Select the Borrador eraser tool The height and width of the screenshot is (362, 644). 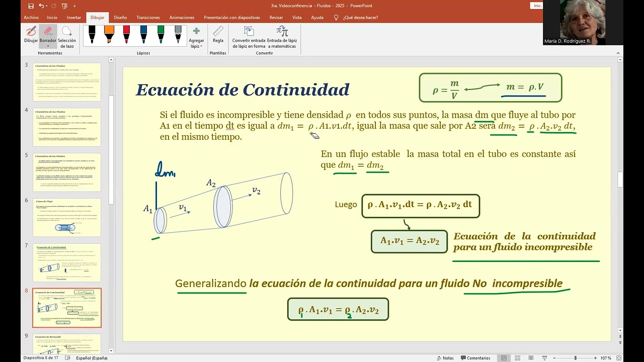coord(48,34)
